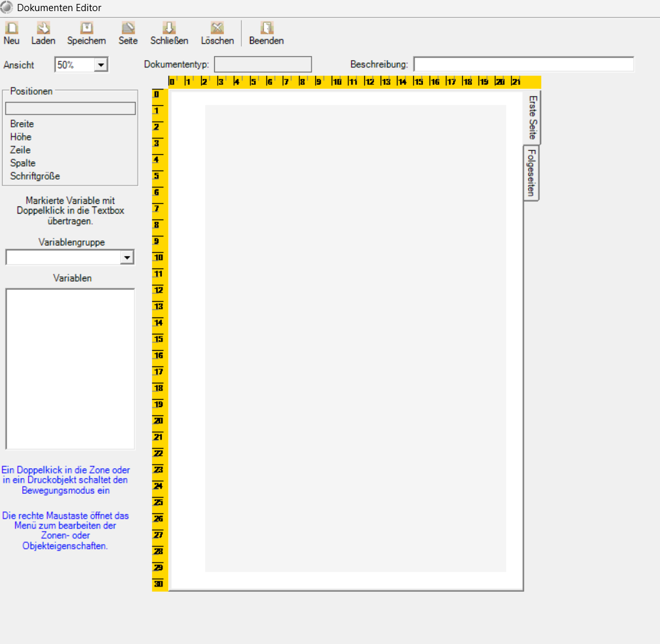
Task: Open the Variablengruppe dropdown arrow
Action: 127,257
